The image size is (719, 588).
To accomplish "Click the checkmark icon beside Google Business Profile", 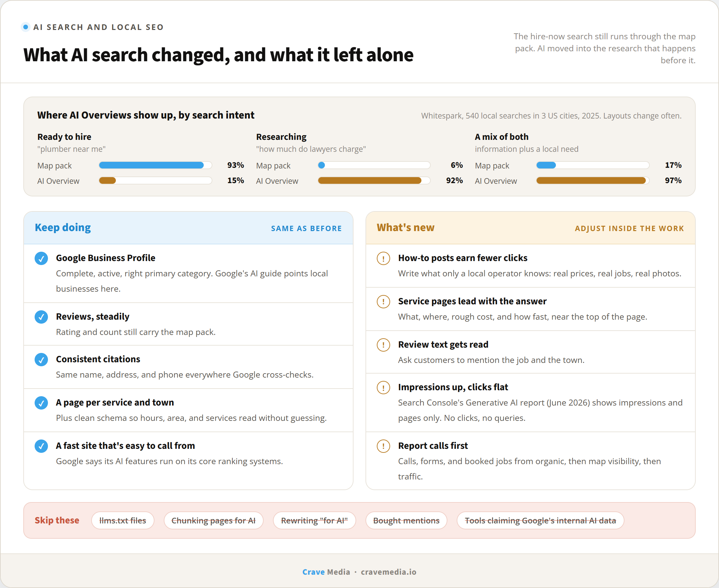I will click(x=41, y=259).
